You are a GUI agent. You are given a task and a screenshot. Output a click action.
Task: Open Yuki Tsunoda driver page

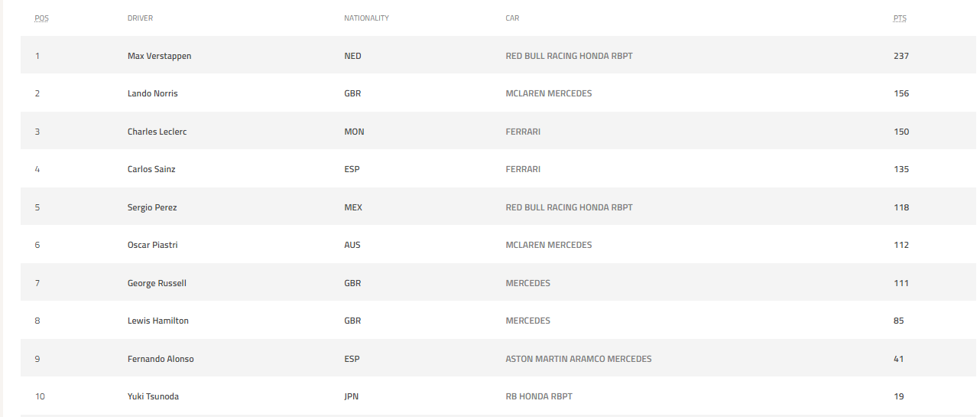pyautogui.click(x=153, y=396)
